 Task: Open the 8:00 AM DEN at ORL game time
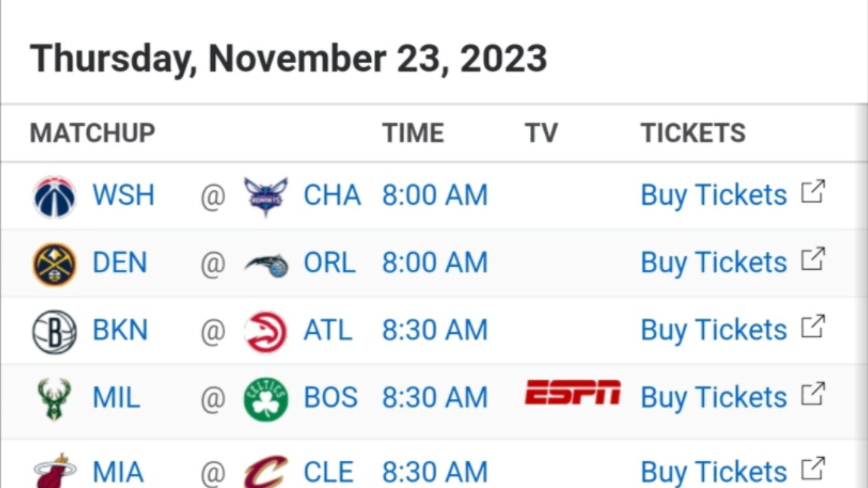pos(435,263)
